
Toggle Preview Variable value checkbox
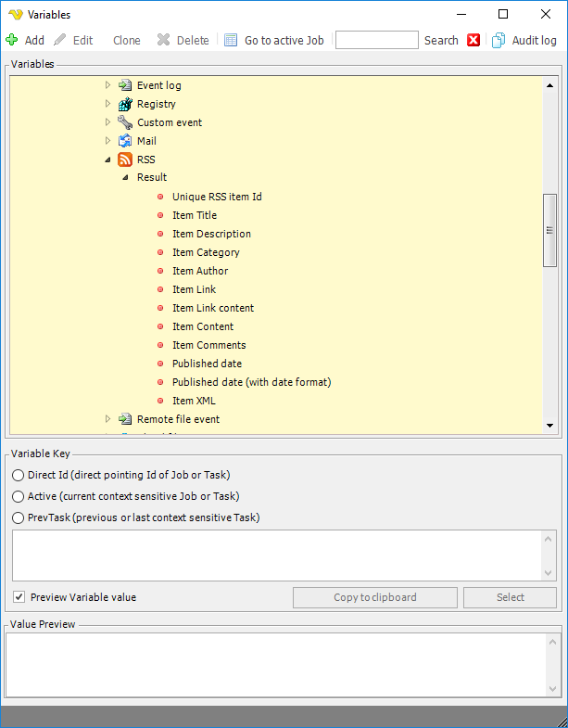pos(19,597)
